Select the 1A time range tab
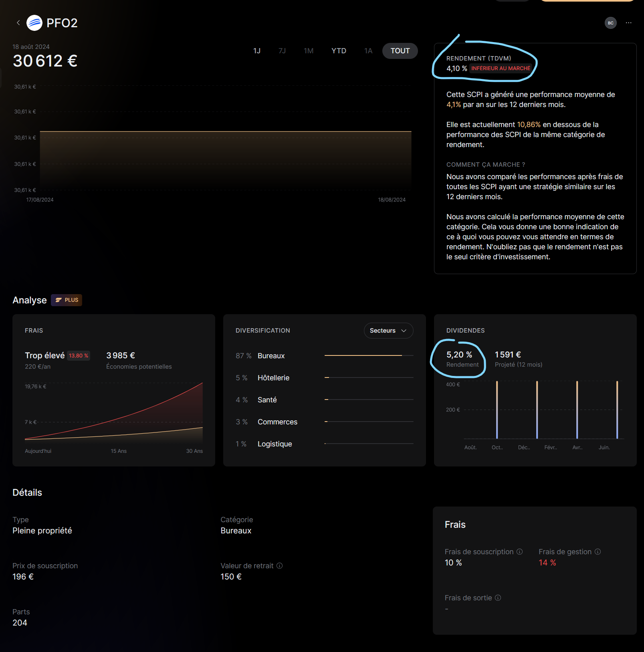This screenshot has width=644, height=652. [x=368, y=51]
